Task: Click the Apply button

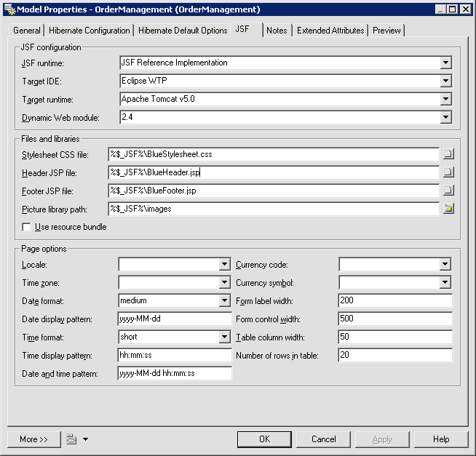Action: [x=382, y=439]
